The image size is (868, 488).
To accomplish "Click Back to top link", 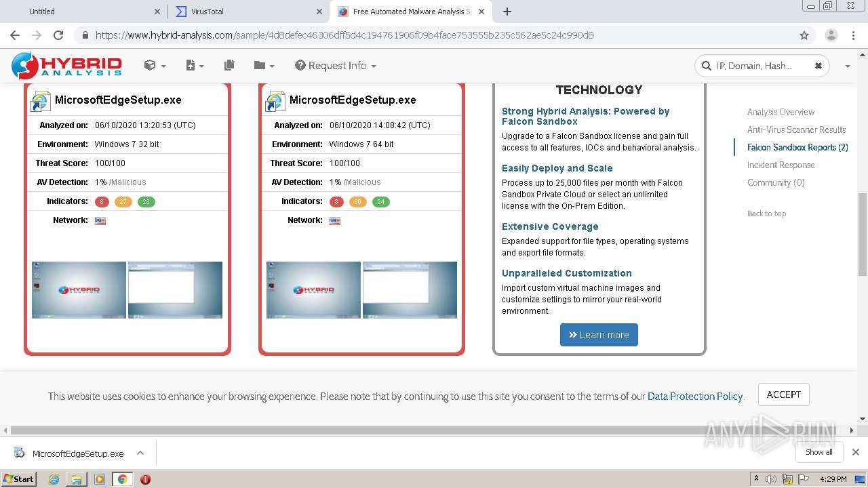I will click(x=766, y=213).
